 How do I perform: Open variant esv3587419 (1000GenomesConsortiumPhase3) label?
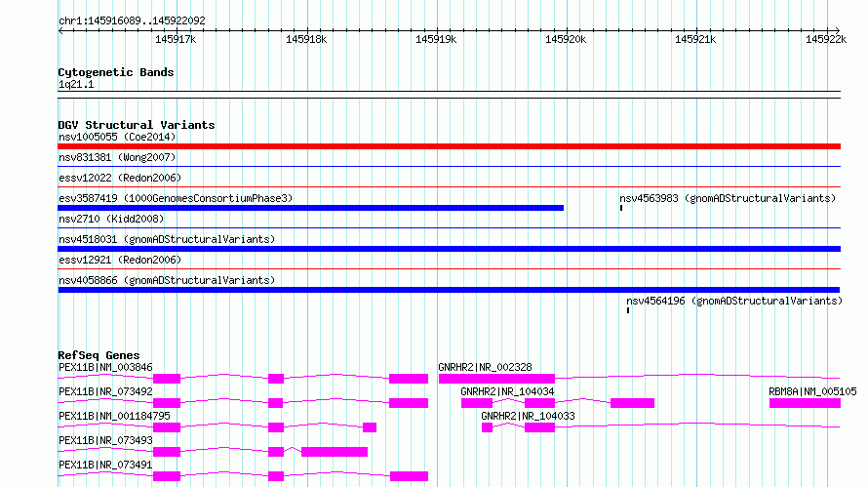(x=176, y=198)
